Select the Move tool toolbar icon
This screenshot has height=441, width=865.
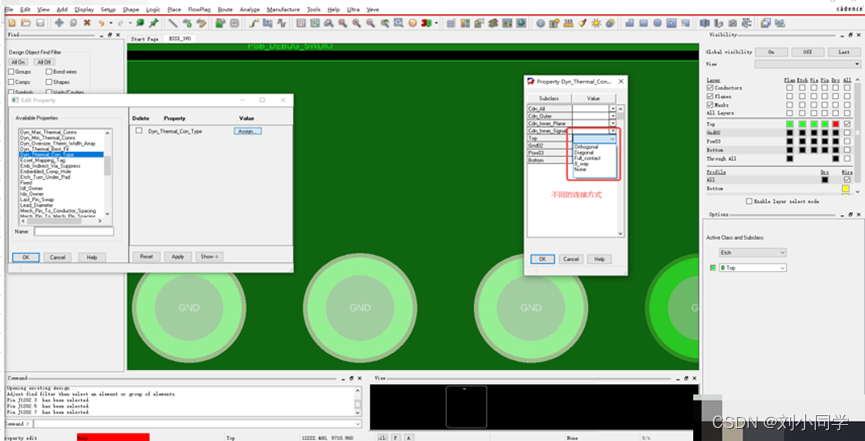[60, 23]
